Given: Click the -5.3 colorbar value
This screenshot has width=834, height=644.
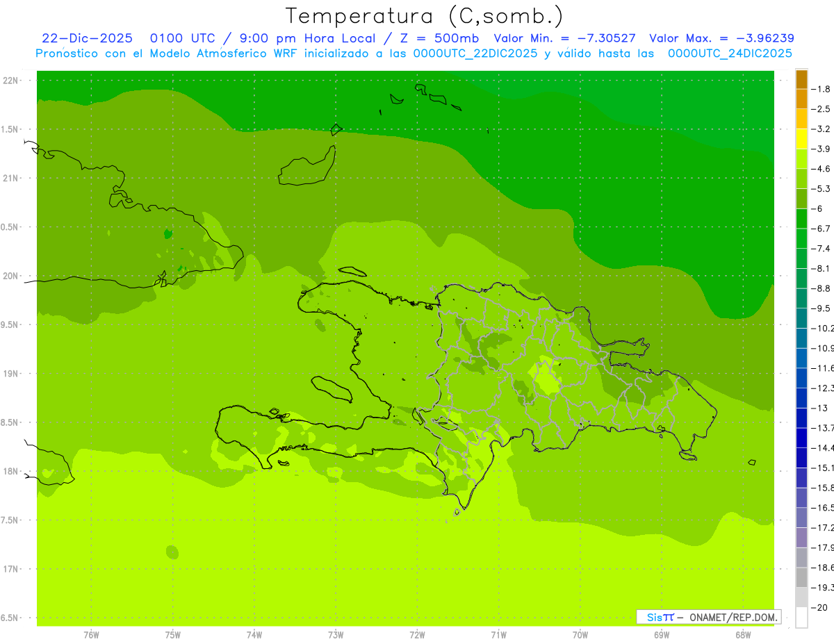Looking at the screenshot, I should pos(821,189).
